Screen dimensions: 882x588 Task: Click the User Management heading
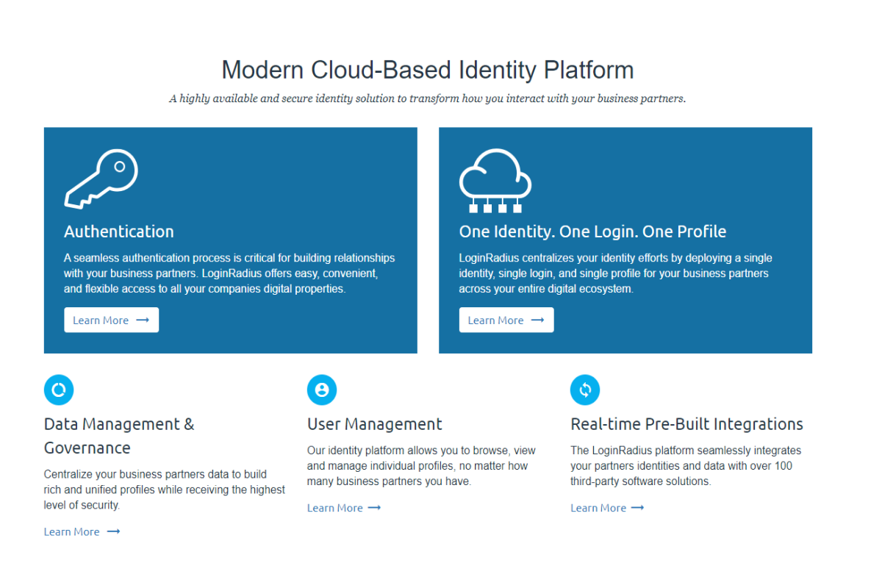click(375, 424)
